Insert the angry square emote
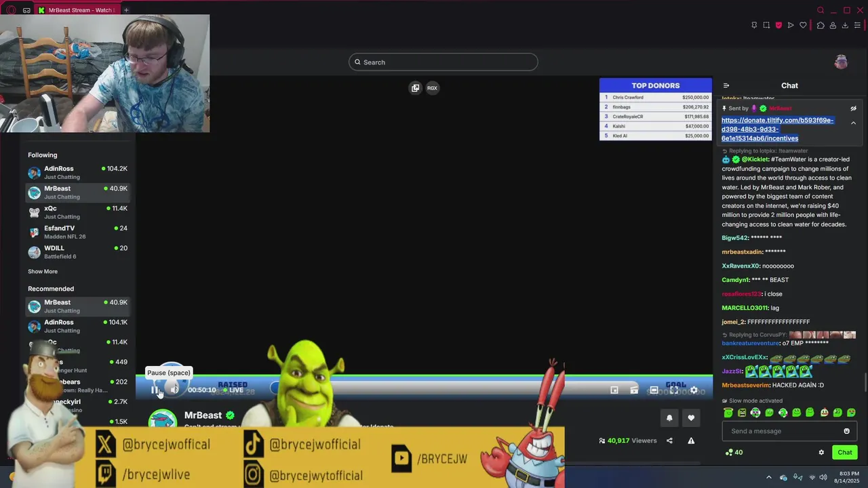Screen dimensions: 868x488 tap(742, 412)
